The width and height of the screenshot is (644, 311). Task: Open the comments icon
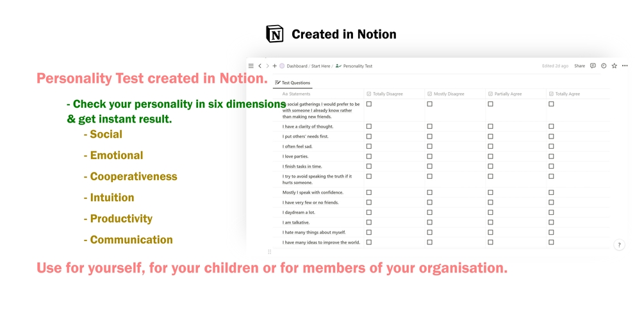[x=593, y=66]
